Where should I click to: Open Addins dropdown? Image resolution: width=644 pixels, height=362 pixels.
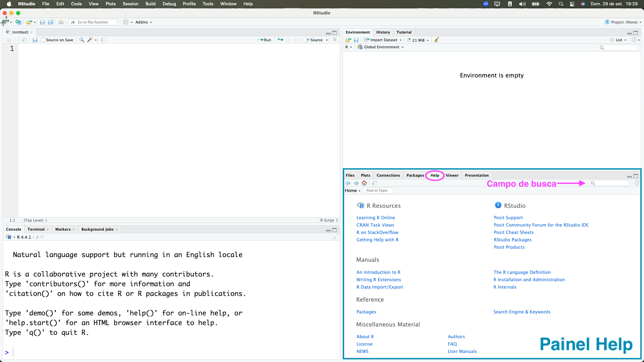[144, 22]
